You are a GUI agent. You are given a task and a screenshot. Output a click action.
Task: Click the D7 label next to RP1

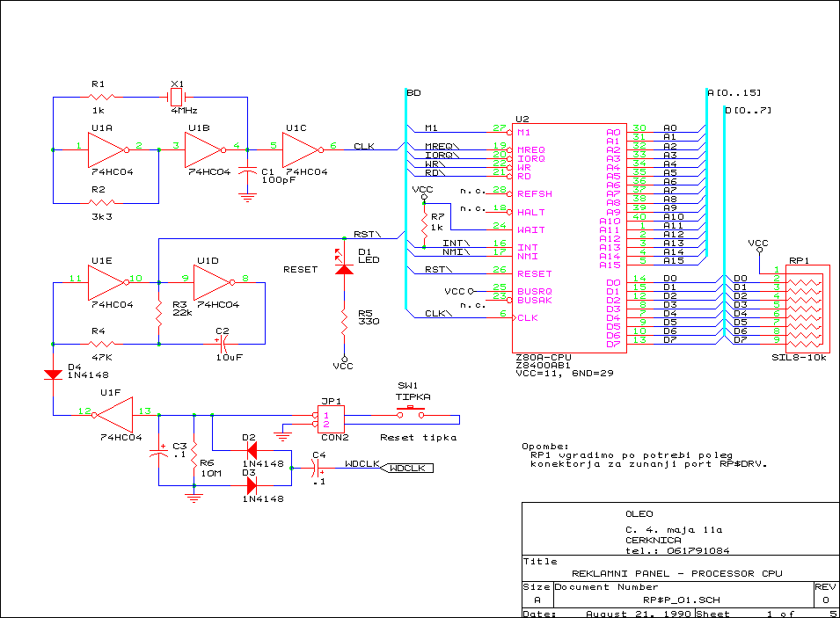741,340
